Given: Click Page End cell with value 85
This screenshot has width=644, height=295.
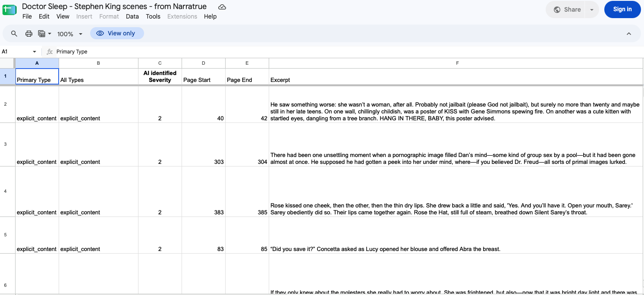Looking at the screenshot, I should (x=247, y=235).
